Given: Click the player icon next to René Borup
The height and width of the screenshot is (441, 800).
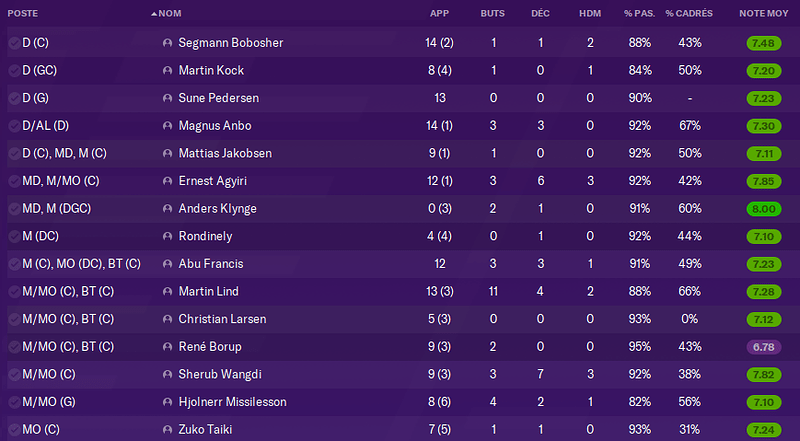Looking at the screenshot, I should (x=167, y=347).
